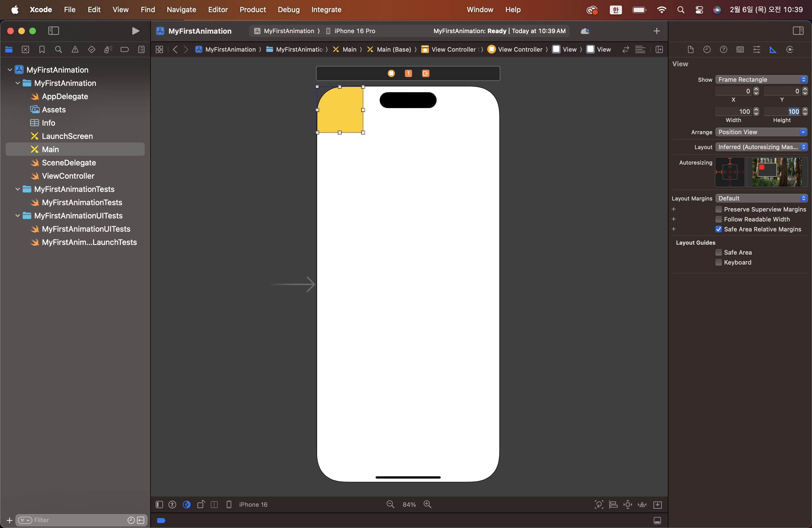Collapse the MyFirstAnimationTests folder
812x528 pixels.
(x=17, y=189)
